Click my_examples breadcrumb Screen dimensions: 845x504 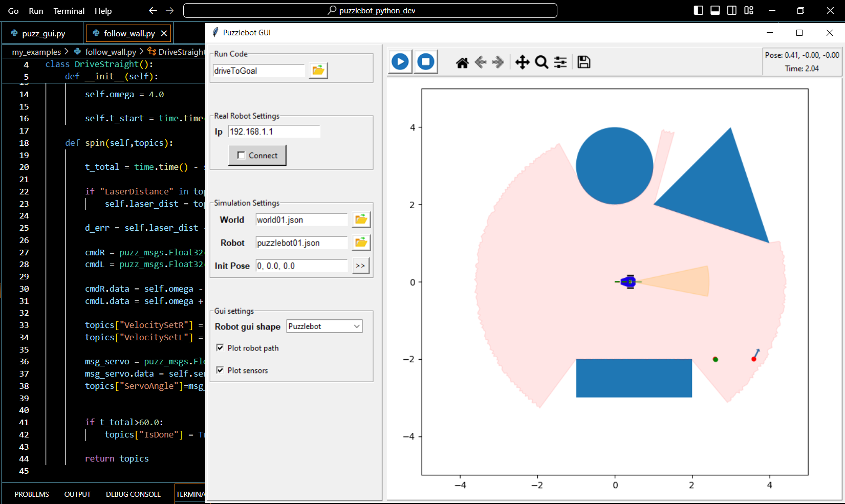tap(36, 52)
